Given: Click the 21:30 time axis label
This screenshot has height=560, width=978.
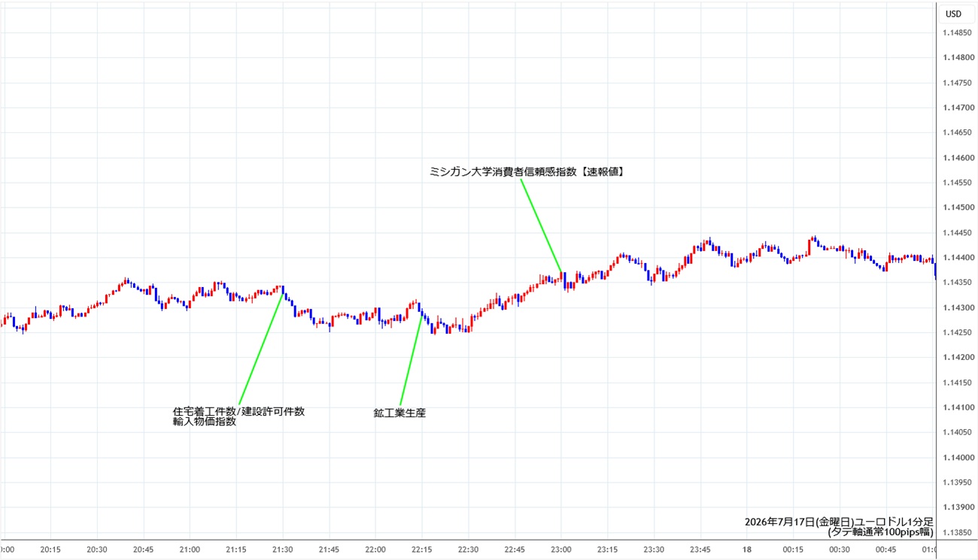Looking at the screenshot, I should coord(283,549).
